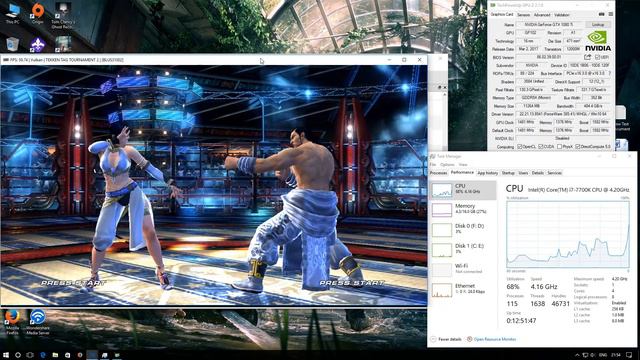Click the taskbar clock showing 21:54
This screenshot has height=360, width=640.
[616, 355]
